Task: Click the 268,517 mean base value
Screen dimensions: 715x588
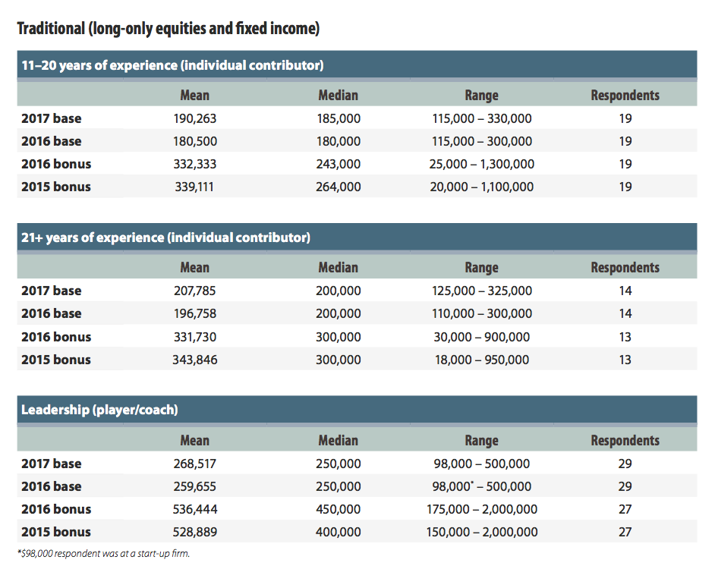Action: tap(194, 464)
